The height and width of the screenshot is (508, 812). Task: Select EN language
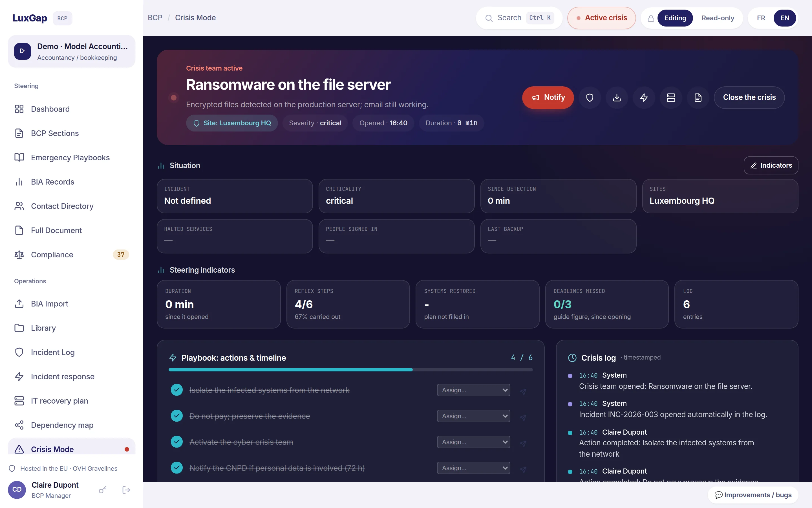tap(784, 18)
